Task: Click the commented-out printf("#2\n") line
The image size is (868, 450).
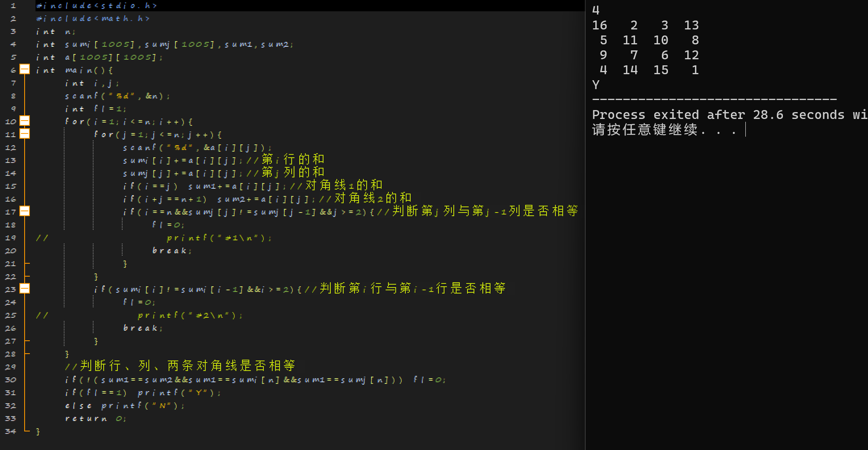Action: click(x=190, y=315)
